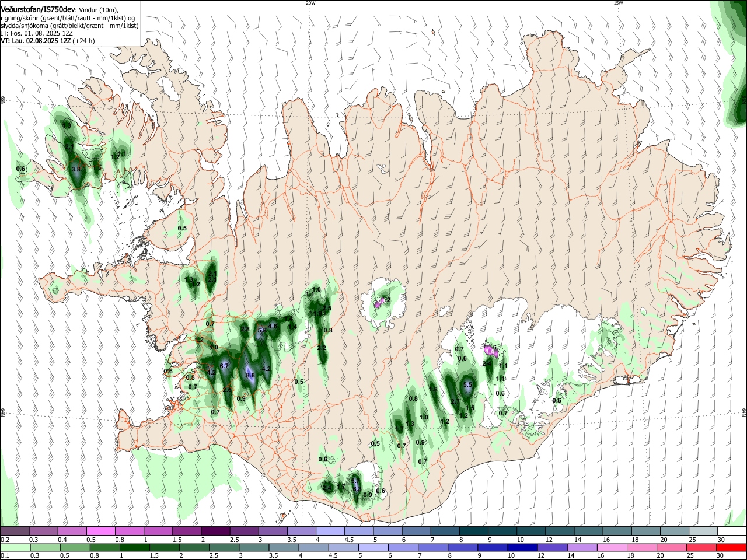Click the 30 label in the rain legend row

tap(721, 556)
